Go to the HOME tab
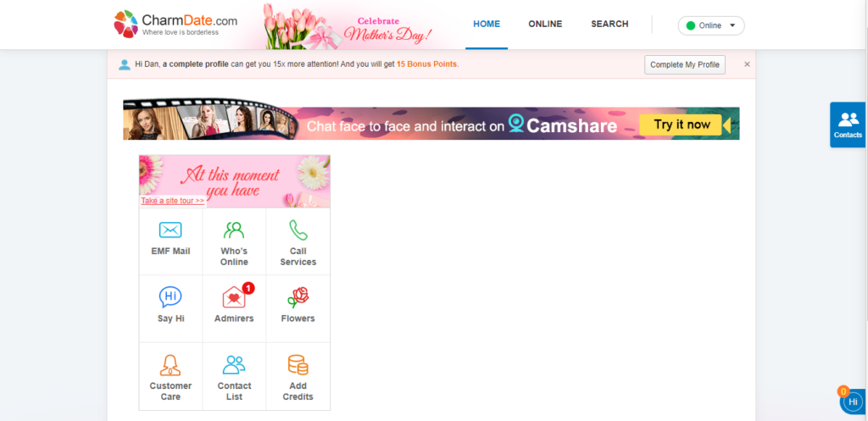 pyautogui.click(x=487, y=25)
